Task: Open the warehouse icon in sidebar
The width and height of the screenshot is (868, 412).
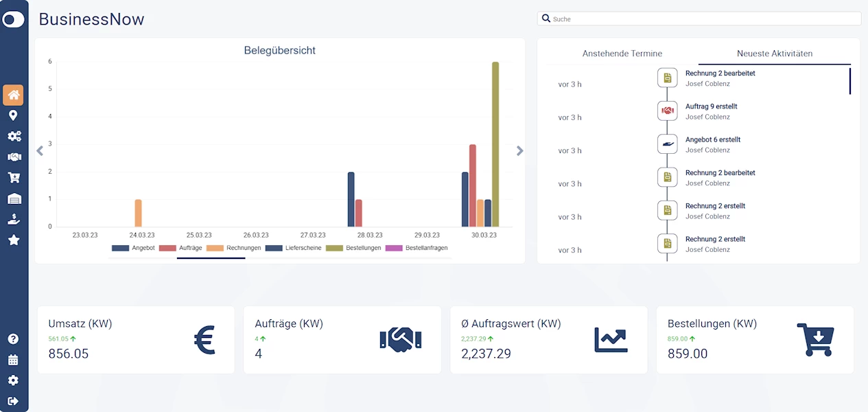Action: [x=14, y=199]
